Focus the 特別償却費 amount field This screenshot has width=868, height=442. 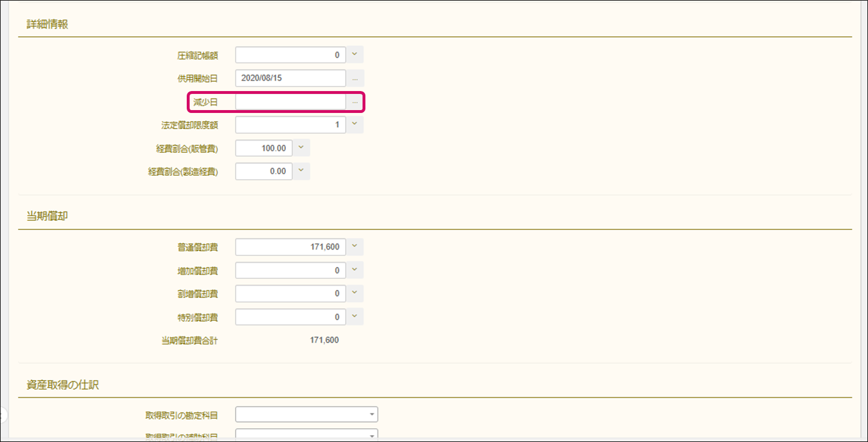click(x=290, y=317)
